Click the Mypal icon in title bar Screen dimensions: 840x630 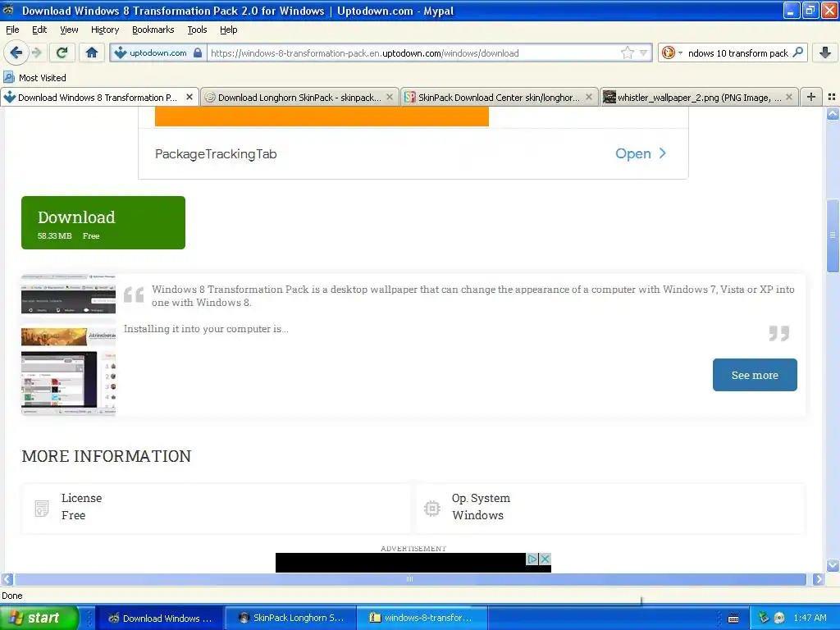click(x=8, y=10)
